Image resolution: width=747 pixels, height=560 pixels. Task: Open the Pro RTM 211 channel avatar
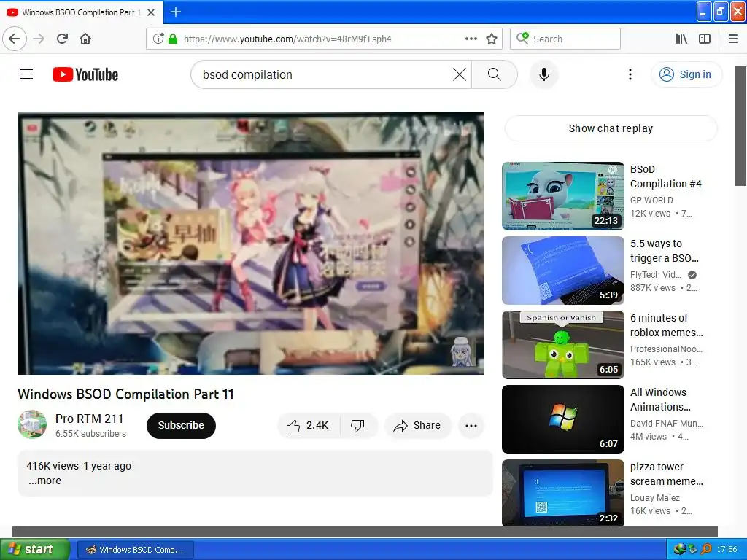[x=32, y=424]
